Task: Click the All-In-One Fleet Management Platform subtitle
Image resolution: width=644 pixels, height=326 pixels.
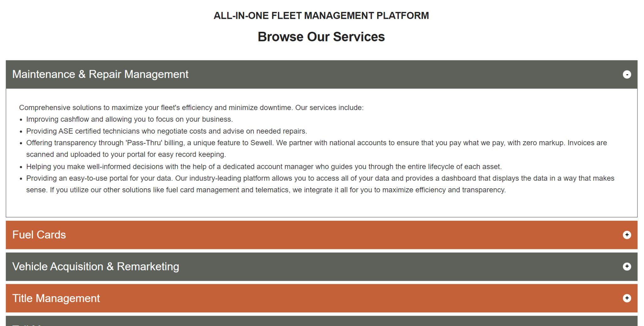Action: point(321,16)
